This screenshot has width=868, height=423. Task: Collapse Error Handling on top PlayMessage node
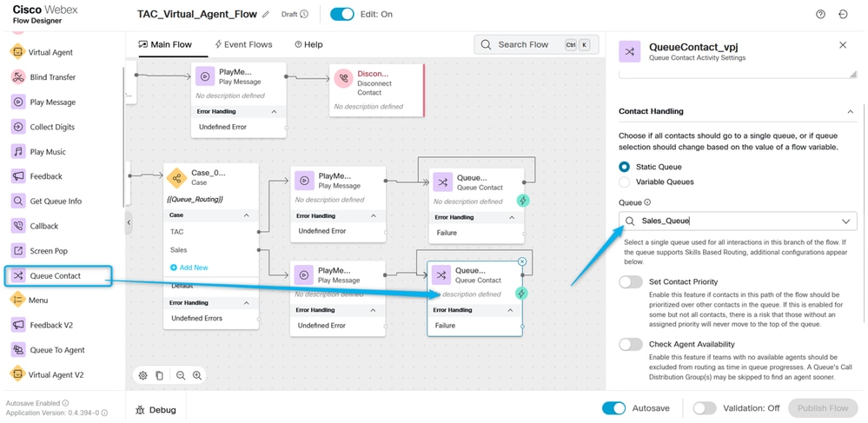point(274,111)
